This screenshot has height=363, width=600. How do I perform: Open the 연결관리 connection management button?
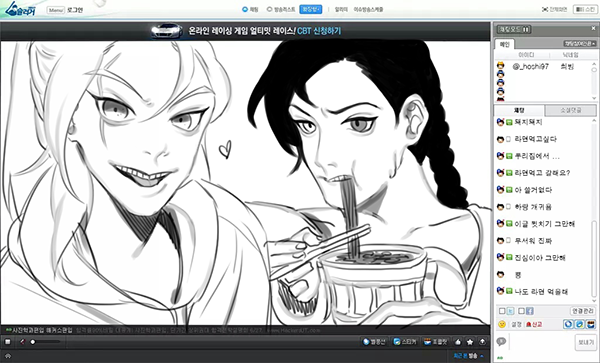tap(583, 311)
